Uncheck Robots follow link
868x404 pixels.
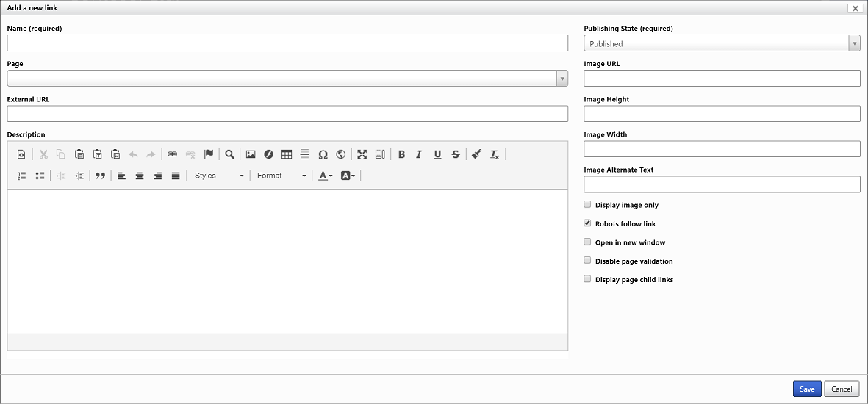(587, 223)
